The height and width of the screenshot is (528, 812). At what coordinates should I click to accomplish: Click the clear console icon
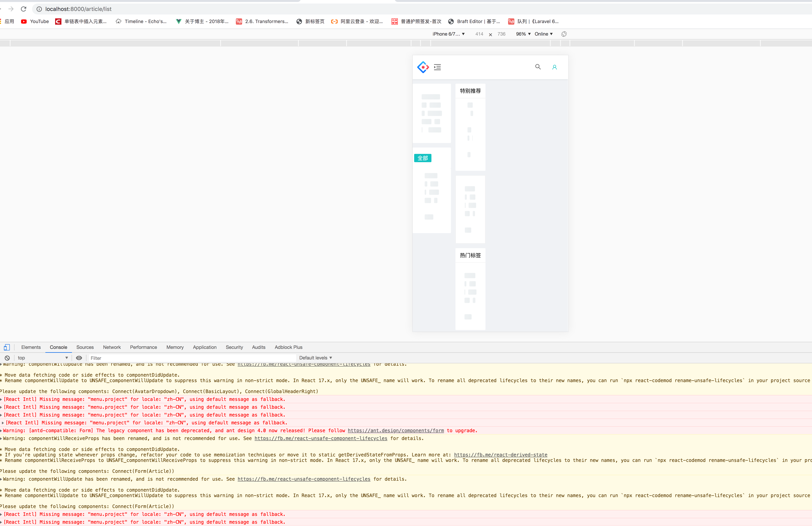pyautogui.click(x=7, y=358)
